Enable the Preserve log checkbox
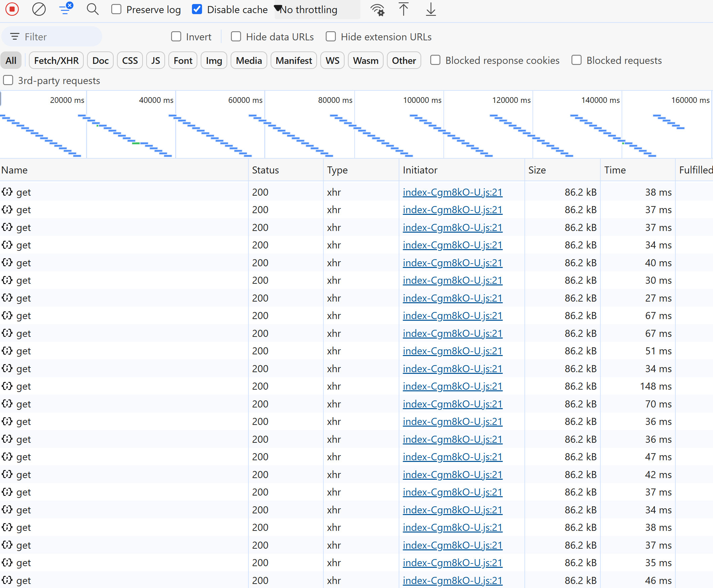The width and height of the screenshot is (713, 588). [116, 9]
